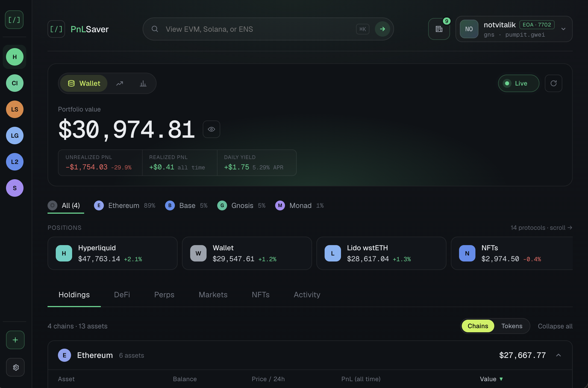This screenshot has width=588, height=388.
Task: Filter to All (4) chains
Action: tap(66, 205)
